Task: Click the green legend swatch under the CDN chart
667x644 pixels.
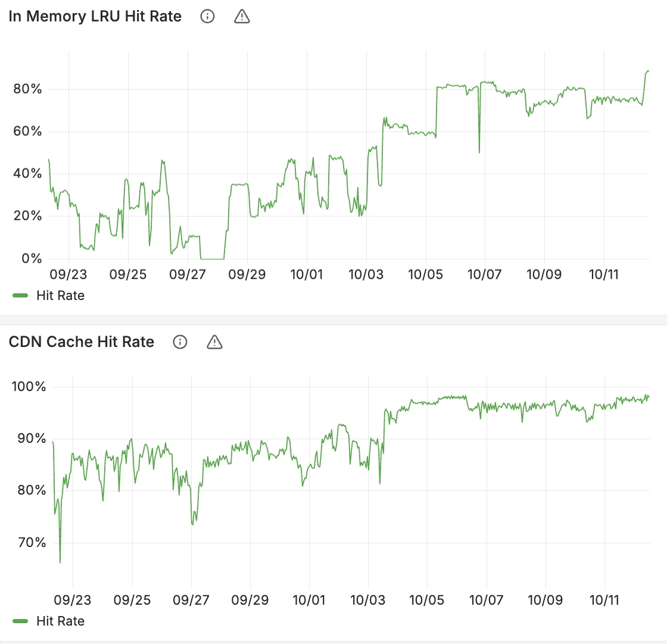Action: click(20, 621)
